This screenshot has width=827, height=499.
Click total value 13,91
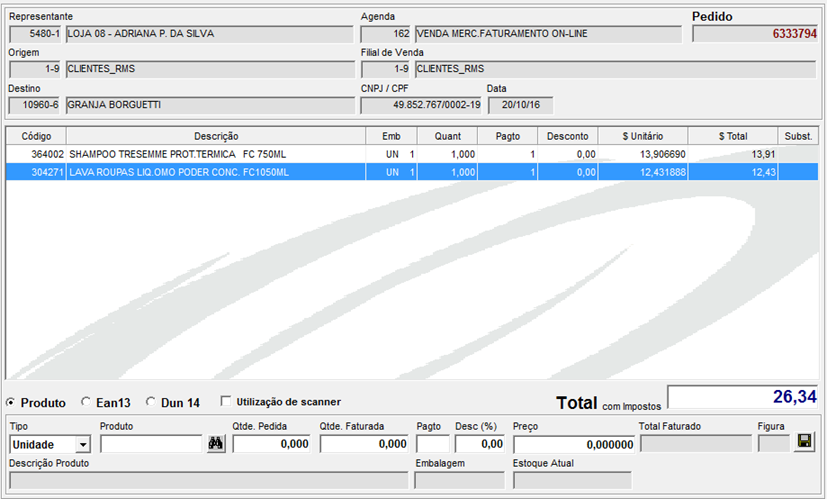[x=763, y=154]
